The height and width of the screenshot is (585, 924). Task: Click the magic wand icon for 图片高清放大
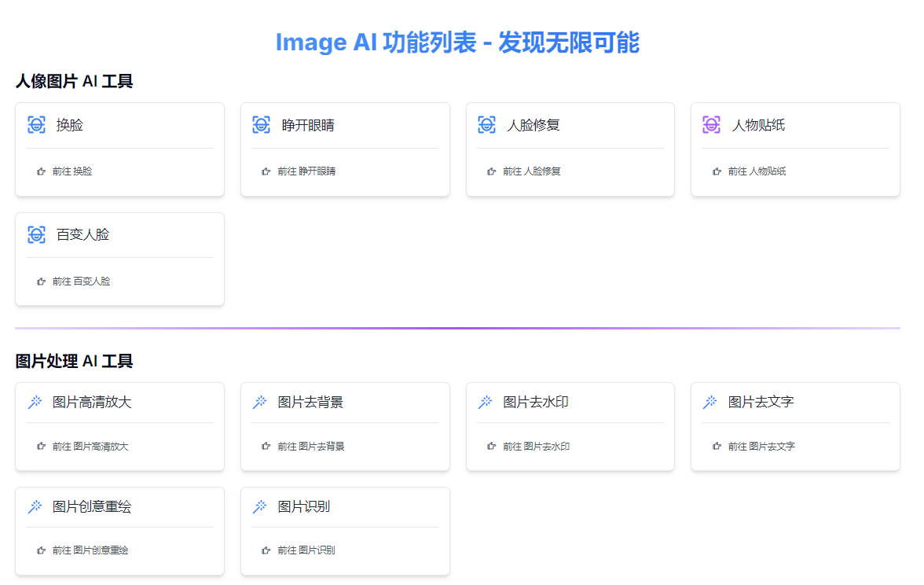(x=35, y=403)
